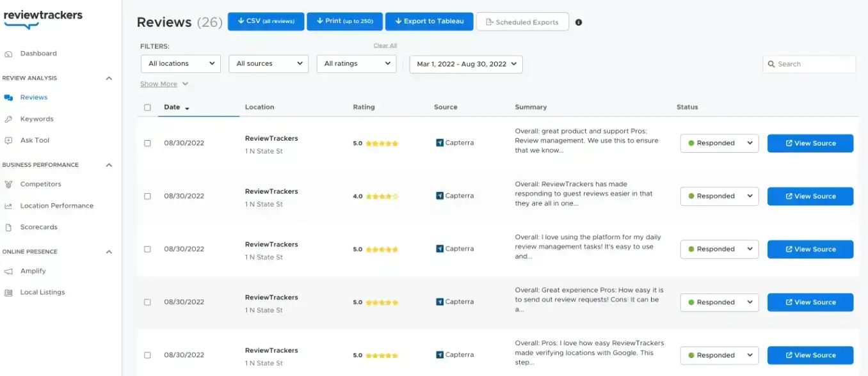Toggle the select-all reviews checkbox
The width and height of the screenshot is (868, 376).
147,107
